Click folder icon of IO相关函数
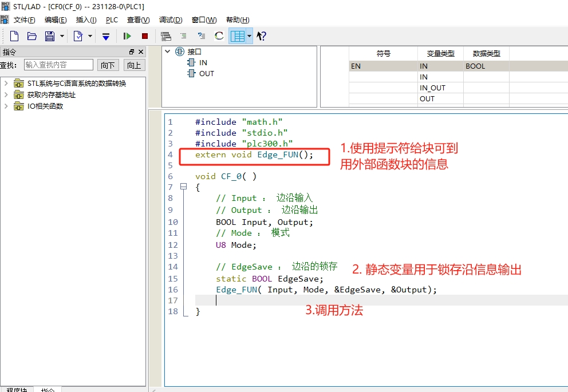 pyautogui.click(x=18, y=106)
